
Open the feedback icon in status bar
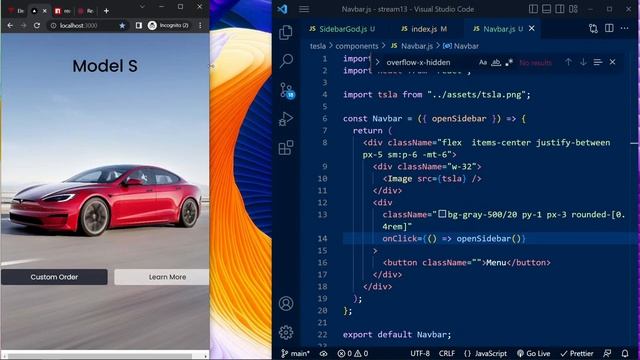point(607,353)
